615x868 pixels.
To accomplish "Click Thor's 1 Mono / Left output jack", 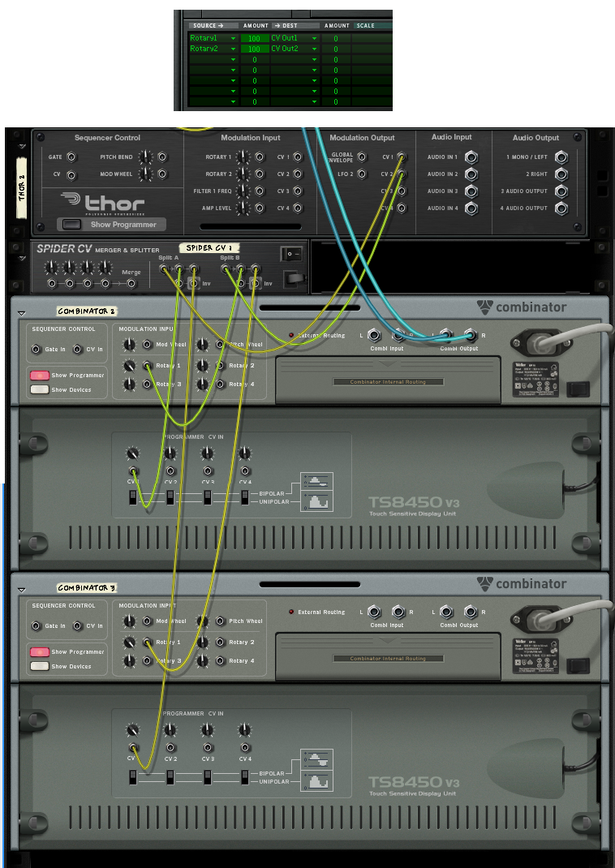I will (561, 157).
